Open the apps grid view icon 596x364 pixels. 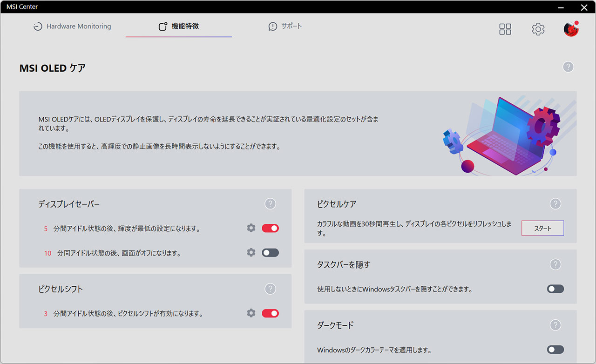tap(505, 29)
